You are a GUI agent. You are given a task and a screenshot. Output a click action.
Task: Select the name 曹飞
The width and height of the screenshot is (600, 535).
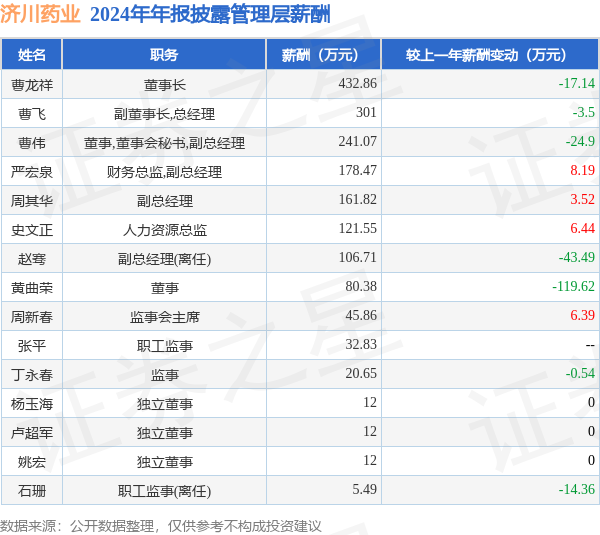(32, 114)
